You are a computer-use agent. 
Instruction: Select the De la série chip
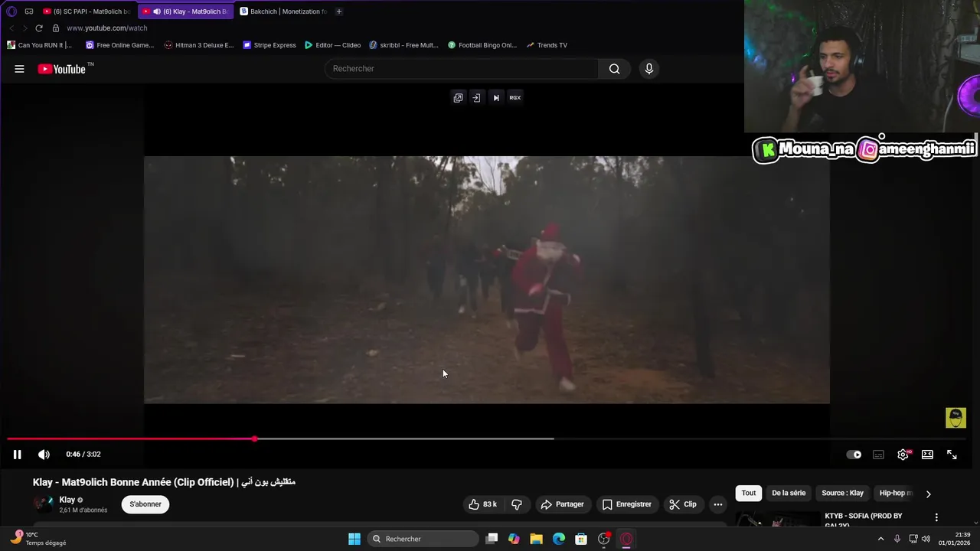[789, 493]
